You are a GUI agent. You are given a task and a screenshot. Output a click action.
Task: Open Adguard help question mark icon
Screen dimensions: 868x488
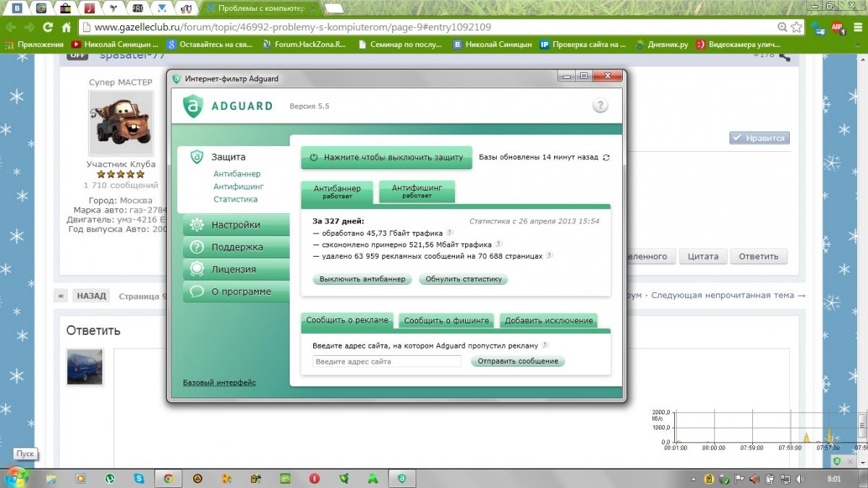pyautogui.click(x=600, y=106)
